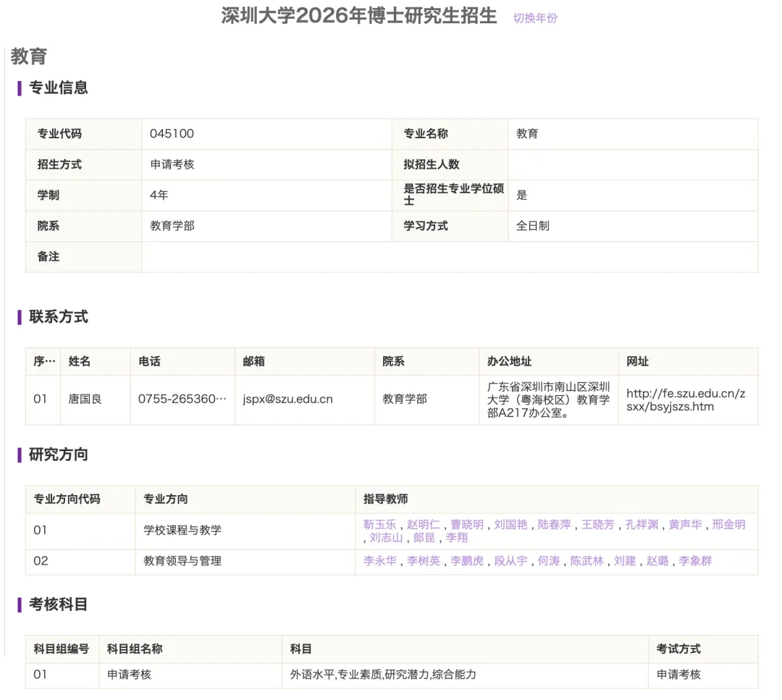782x700 pixels.
Task: Click the 研究方向 section heading
Action: point(59,455)
